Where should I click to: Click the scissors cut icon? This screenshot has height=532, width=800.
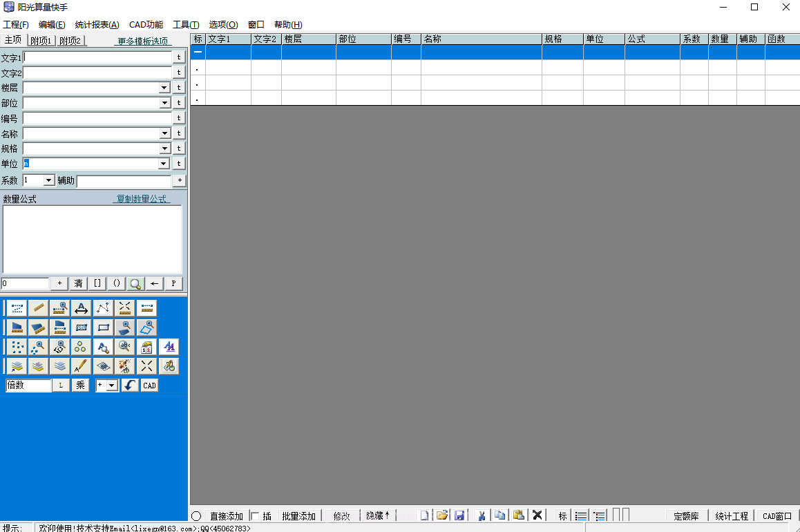point(482,515)
